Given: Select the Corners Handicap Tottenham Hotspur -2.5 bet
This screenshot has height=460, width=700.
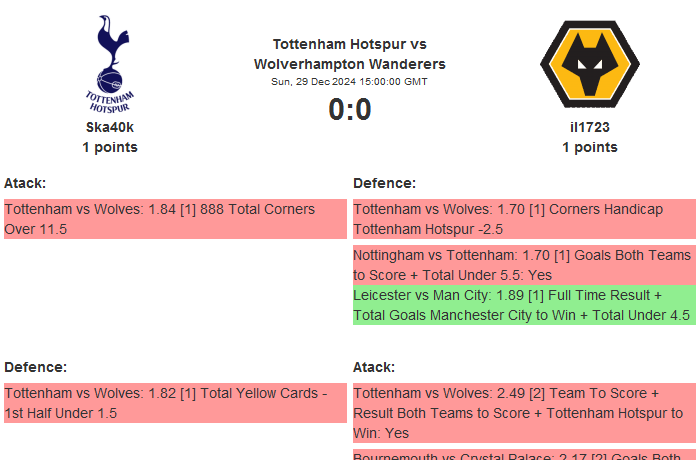Looking at the screenshot, I should click(x=524, y=219).
